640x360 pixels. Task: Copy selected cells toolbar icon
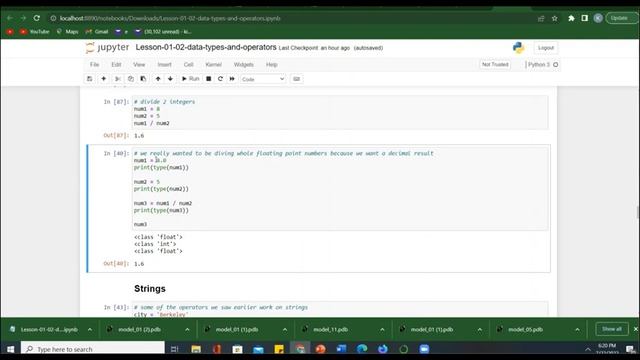(131, 79)
